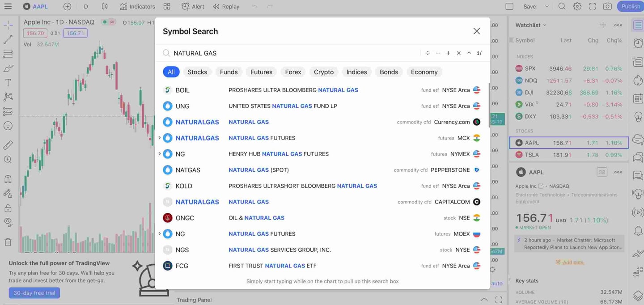Click the 30-day free trial button

(34, 293)
